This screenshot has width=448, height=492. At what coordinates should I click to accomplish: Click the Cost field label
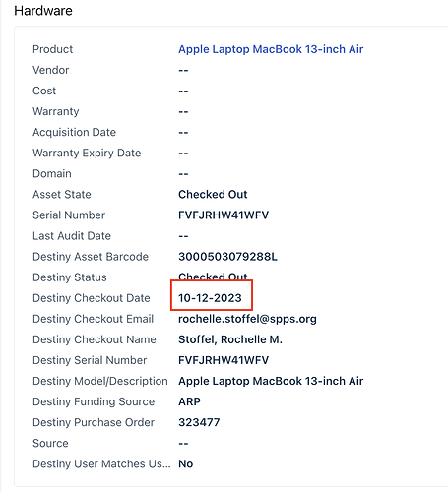[44, 91]
